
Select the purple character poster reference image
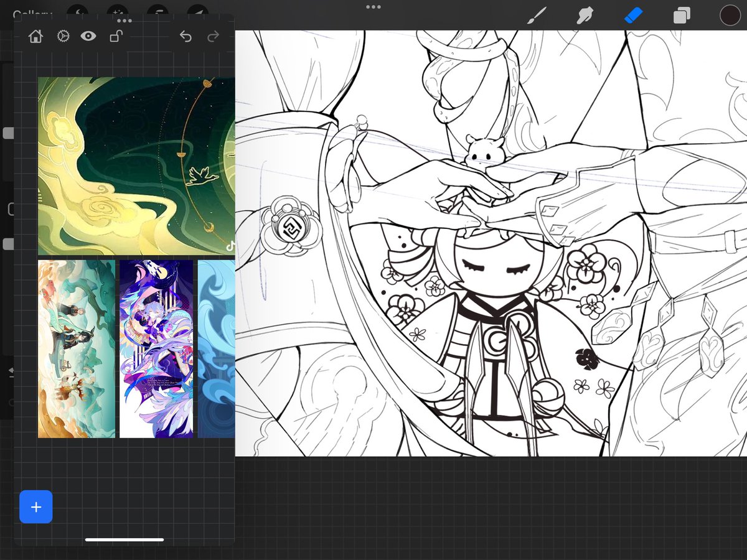click(156, 349)
